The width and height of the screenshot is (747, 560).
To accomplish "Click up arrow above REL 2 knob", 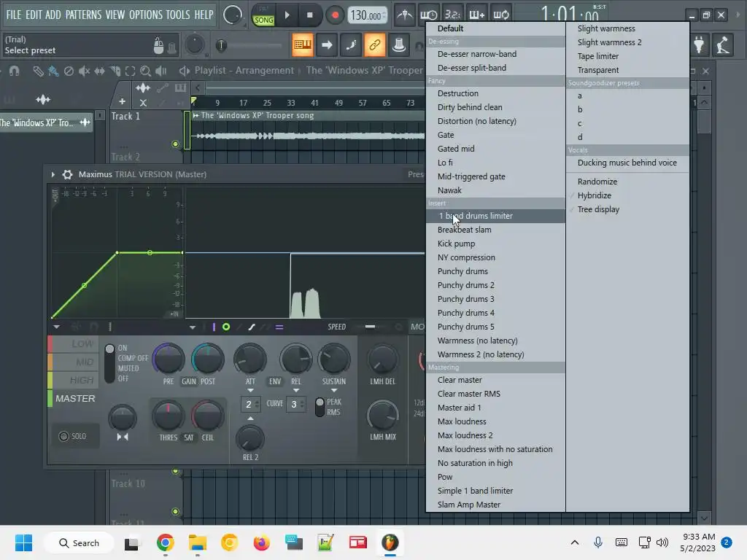I will click(x=250, y=418).
